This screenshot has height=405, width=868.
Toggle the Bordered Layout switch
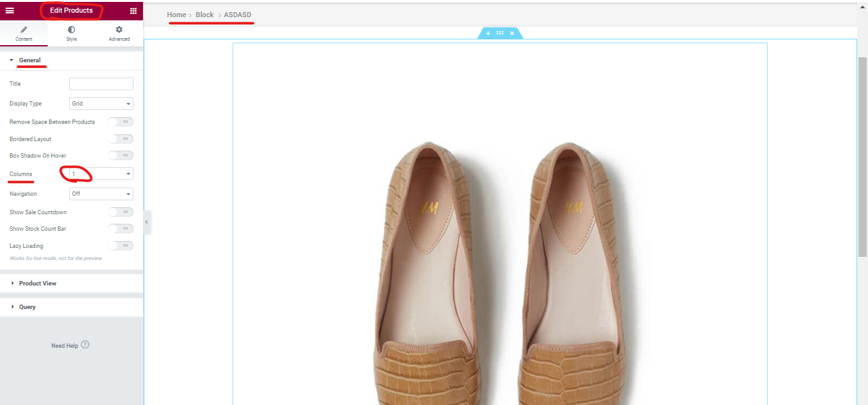(x=121, y=139)
